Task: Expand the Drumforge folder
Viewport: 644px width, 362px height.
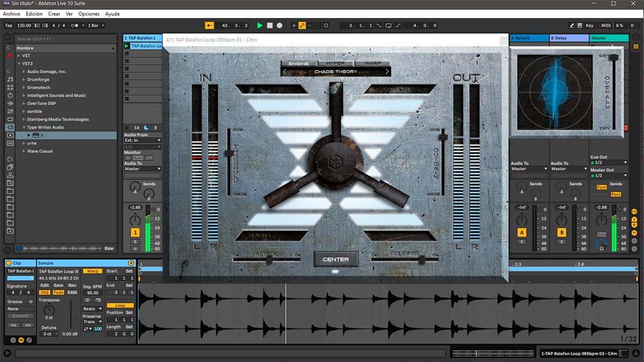Action: click(24, 79)
